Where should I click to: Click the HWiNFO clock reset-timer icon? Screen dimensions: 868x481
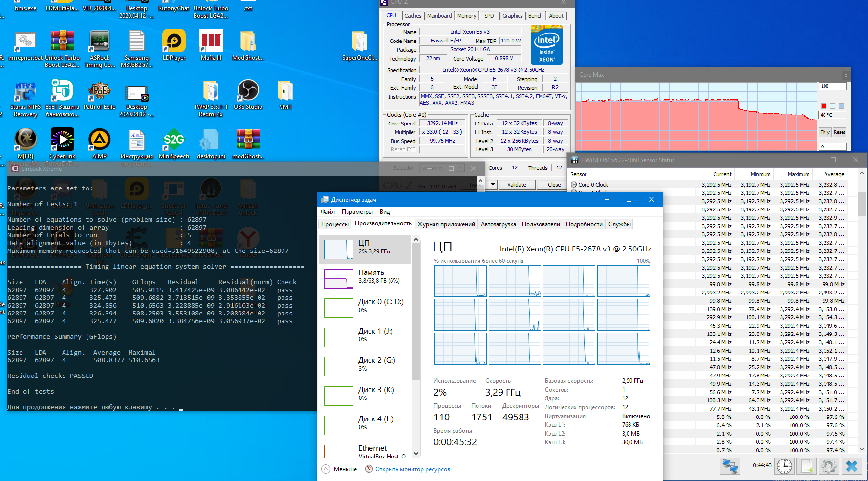click(x=784, y=466)
